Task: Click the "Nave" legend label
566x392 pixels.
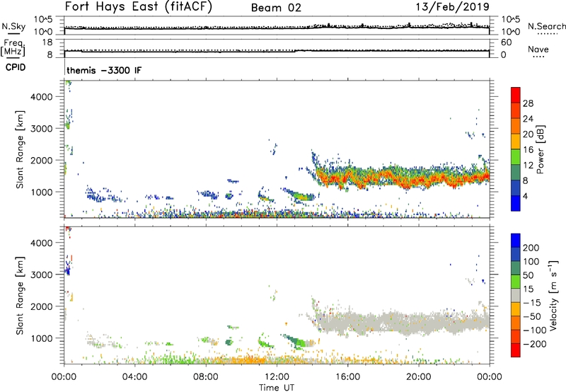Action: 538,49
